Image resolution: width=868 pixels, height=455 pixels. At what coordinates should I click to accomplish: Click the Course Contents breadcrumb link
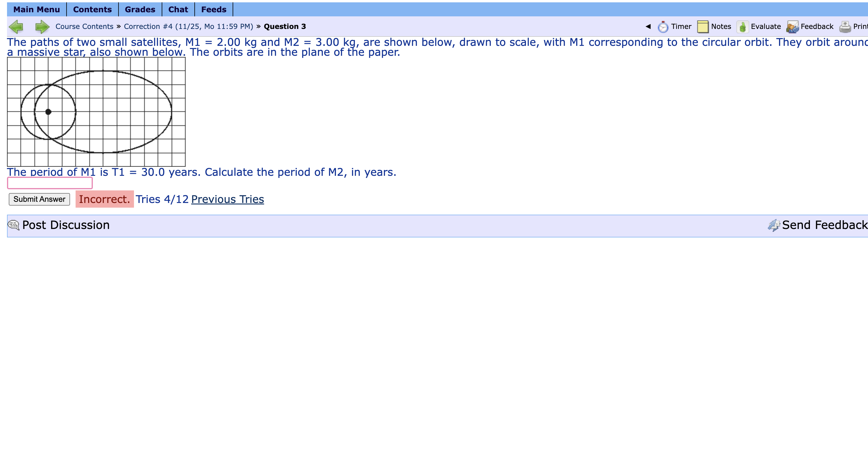[x=84, y=27]
